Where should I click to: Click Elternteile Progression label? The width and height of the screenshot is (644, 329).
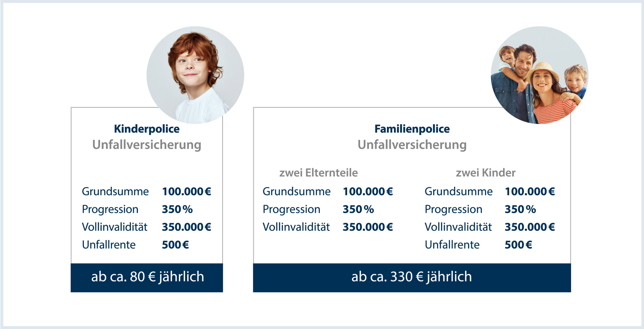point(291,210)
